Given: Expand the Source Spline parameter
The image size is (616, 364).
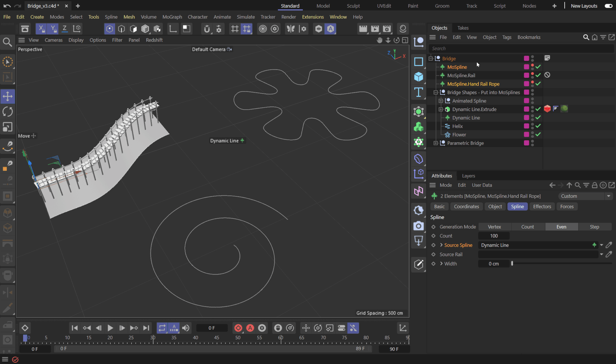Looking at the screenshot, I should pos(441,245).
